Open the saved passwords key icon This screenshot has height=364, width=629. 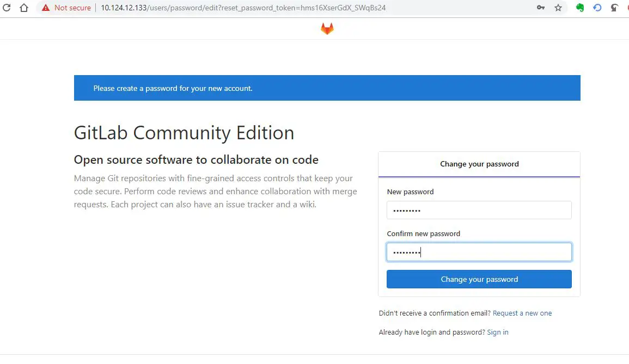tap(541, 8)
